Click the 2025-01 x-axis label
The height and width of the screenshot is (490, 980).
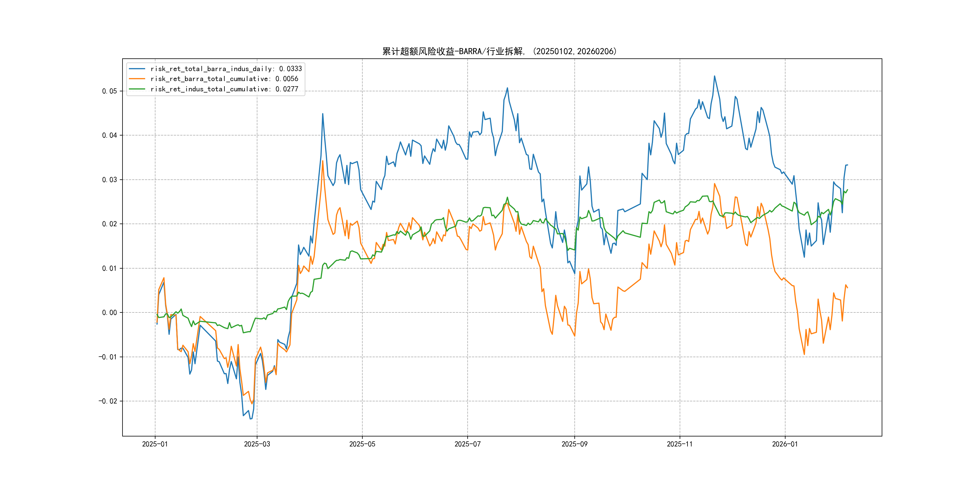point(155,444)
